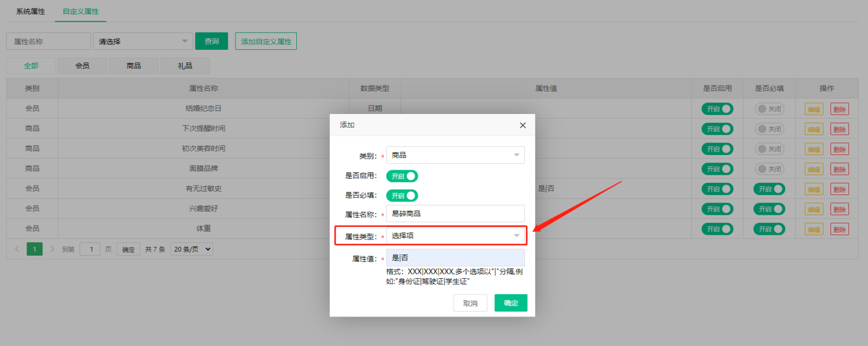Turn off the 是否必填 switch in the dialog
The image size is (868, 346).
pos(402,195)
